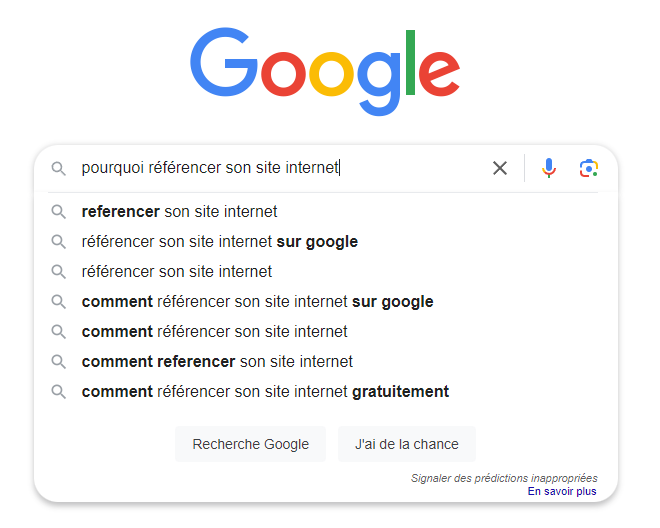Image resolution: width=660 pixels, height=528 pixels.
Task: Open "Signaler des prédictions inappropriées" link
Action: point(504,478)
